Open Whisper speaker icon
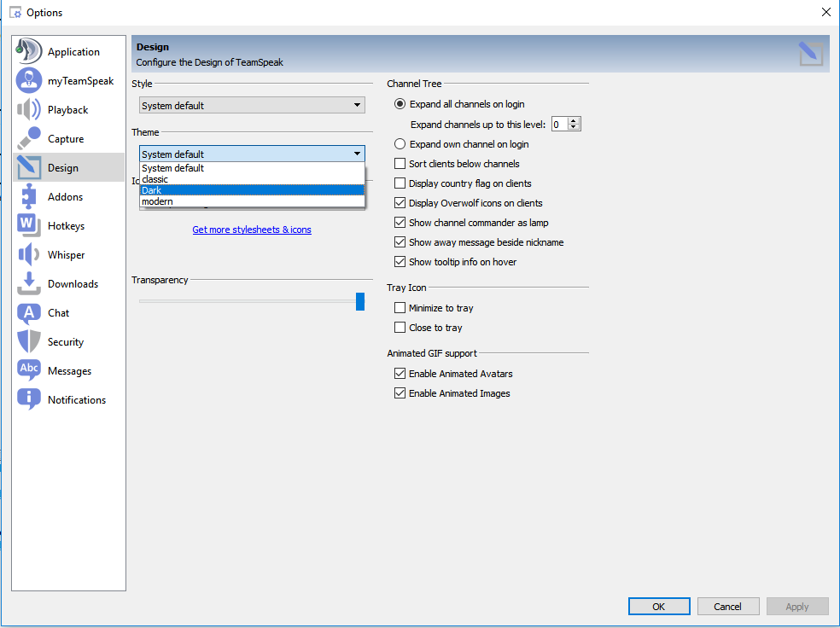 tap(28, 254)
